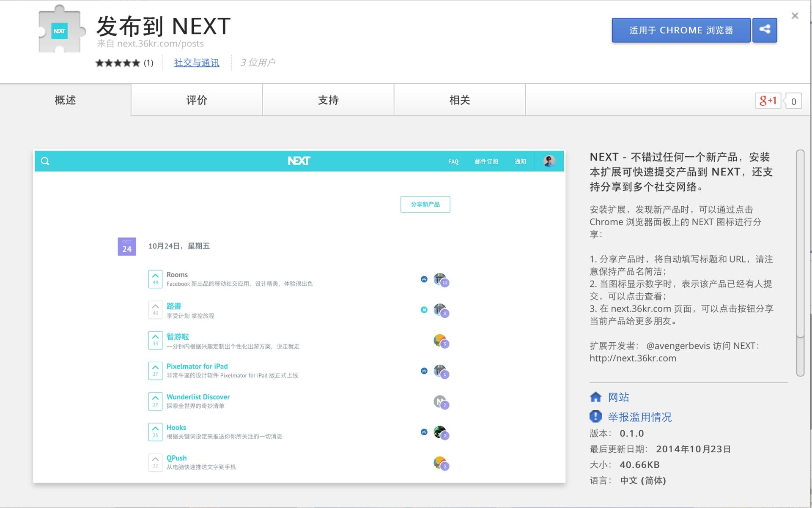Close the extension detail dialog
The height and width of the screenshot is (508, 812).
pyautogui.click(x=795, y=16)
